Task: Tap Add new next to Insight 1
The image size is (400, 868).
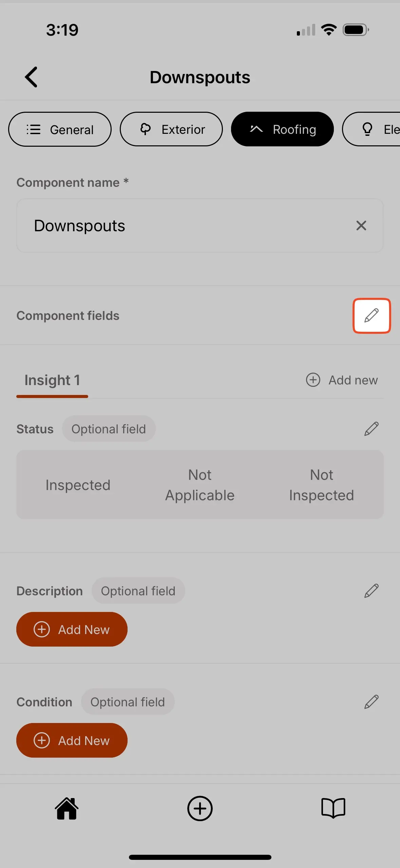Action: tap(342, 380)
